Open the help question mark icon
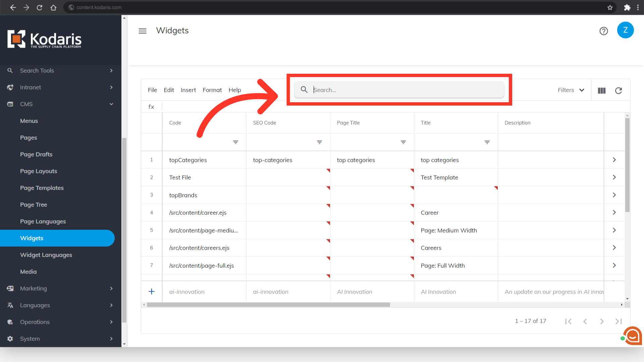This screenshot has height=362, width=644. pyautogui.click(x=603, y=31)
